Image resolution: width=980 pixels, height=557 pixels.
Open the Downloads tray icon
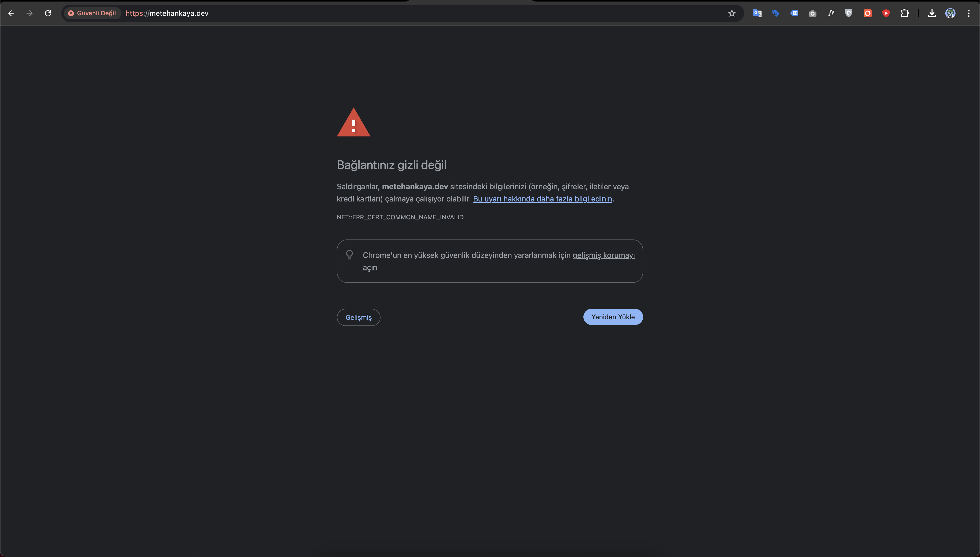(x=932, y=13)
